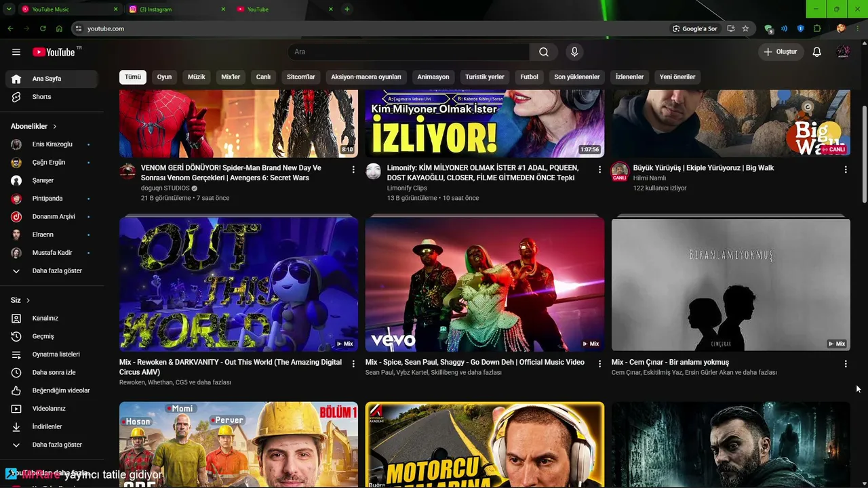This screenshot has height=488, width=868.
Task: Click the page vertical scrollbar
Action: (x=864, y=155)
